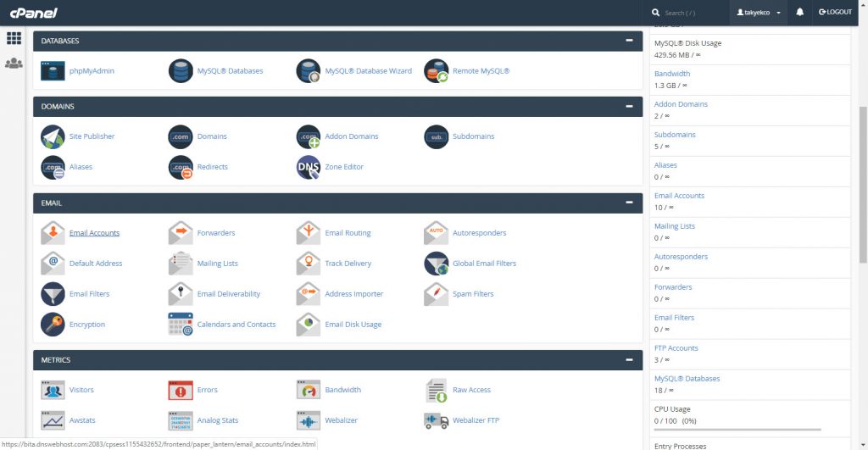Open the takyekco user dropdown
The height and width of the screenshot is (450, 868).
tap(759, 12)
